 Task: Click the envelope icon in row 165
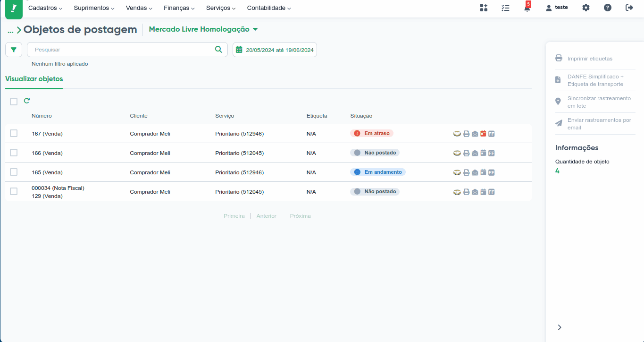pos(475,172)
